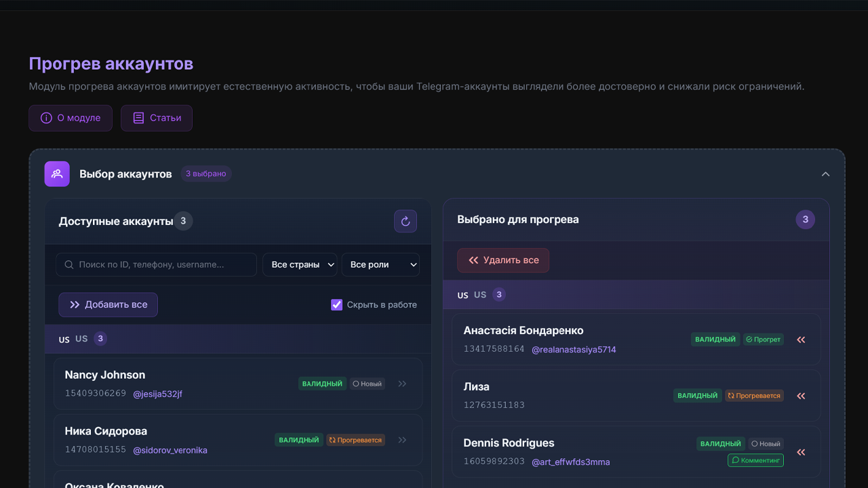Click the count badge beside 'Выбрано для прогрева'
This screenshot has width=868, height=488.
point(806,220)
